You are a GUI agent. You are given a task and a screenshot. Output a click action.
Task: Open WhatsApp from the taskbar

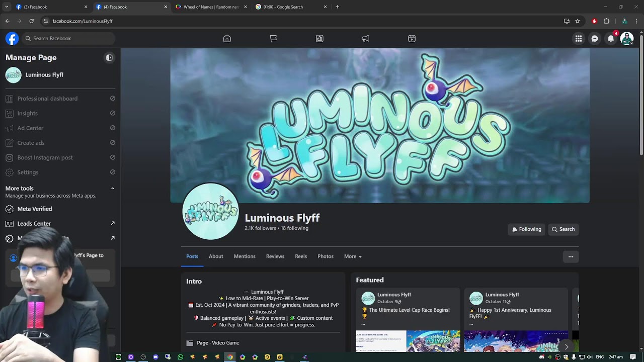point(180,357)
